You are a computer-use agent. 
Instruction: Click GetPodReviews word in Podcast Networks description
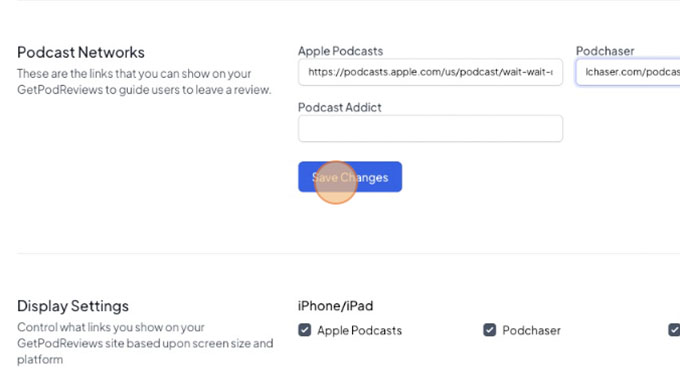click(x=60, y=90)
